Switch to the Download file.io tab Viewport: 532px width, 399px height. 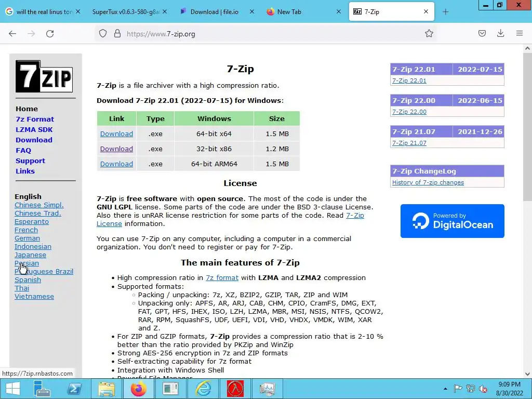pyautogui.click(x=214, y=11)
